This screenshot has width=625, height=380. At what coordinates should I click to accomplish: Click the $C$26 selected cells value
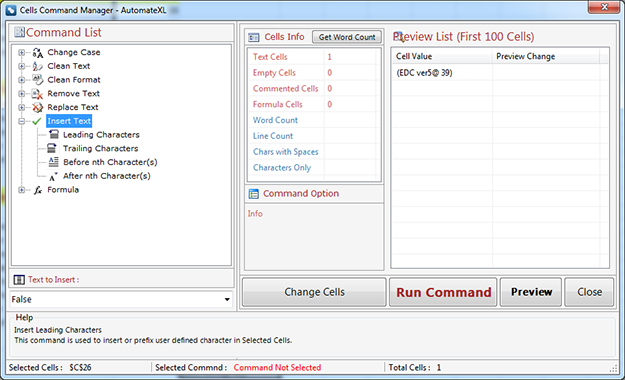[x=80, y=368]
